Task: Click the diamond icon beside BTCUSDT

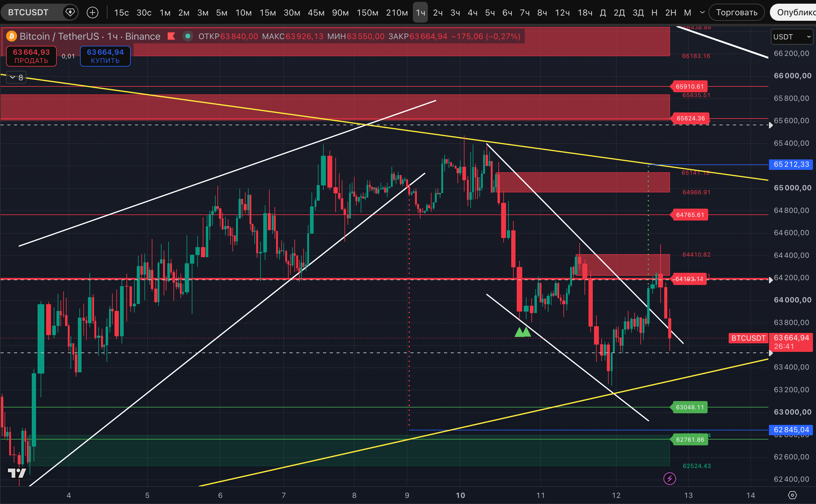Action: [x=70, y=12]
